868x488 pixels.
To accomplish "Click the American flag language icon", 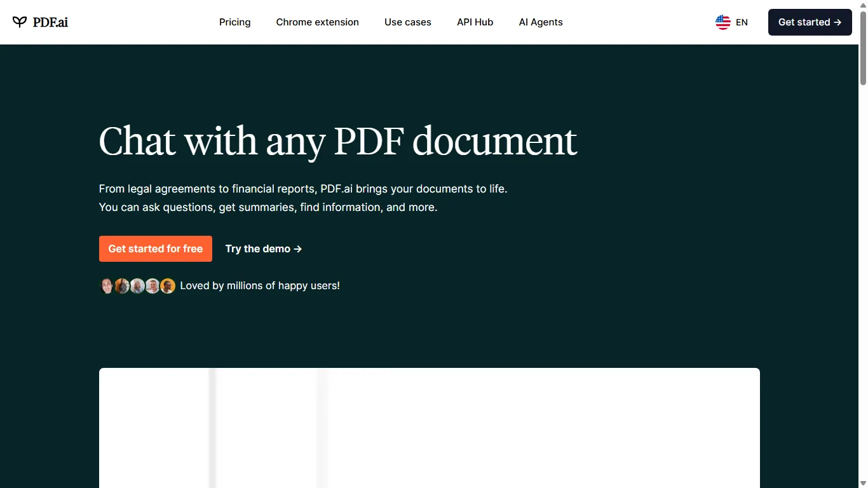I will (x=722, y=22).
